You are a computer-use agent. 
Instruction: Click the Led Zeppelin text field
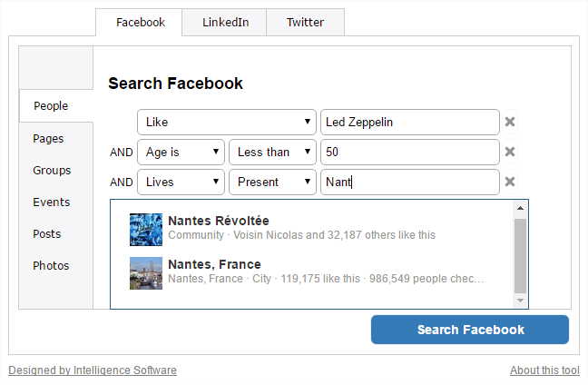410,122
